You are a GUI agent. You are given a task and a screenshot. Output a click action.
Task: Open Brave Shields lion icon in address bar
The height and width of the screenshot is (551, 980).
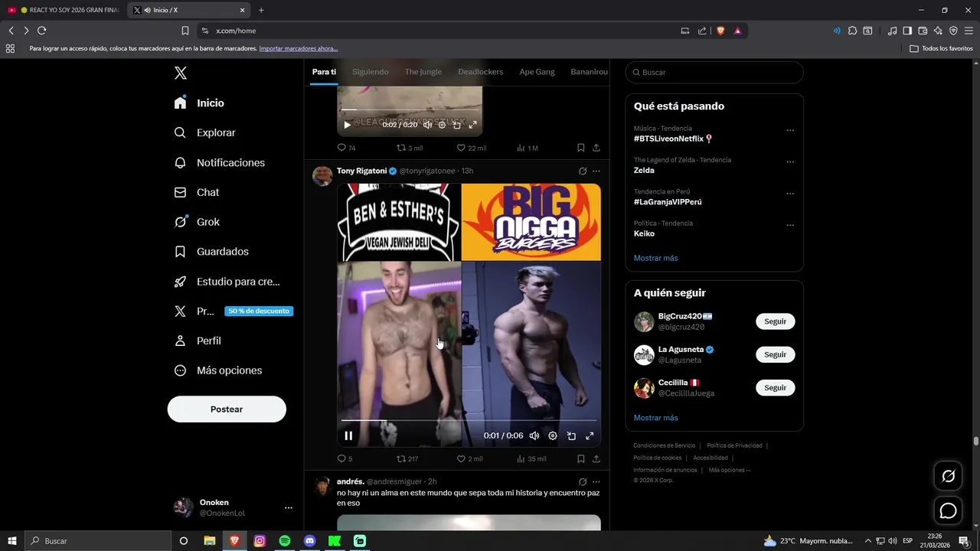[x=720, y=31]
